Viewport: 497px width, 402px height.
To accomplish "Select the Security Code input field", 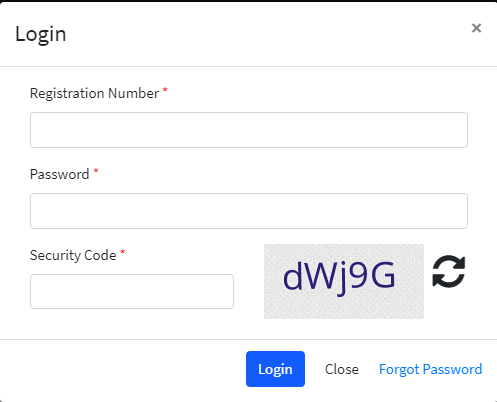I will [x=132, y=291].
